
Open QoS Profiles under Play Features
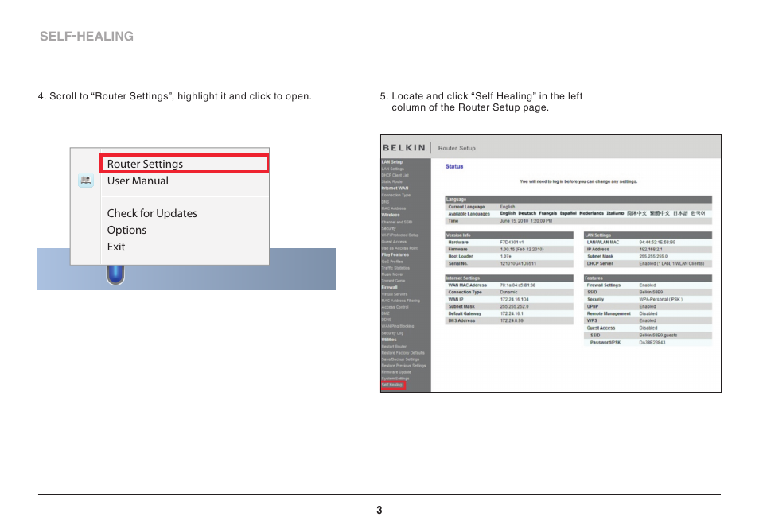[x=392, y=261]
